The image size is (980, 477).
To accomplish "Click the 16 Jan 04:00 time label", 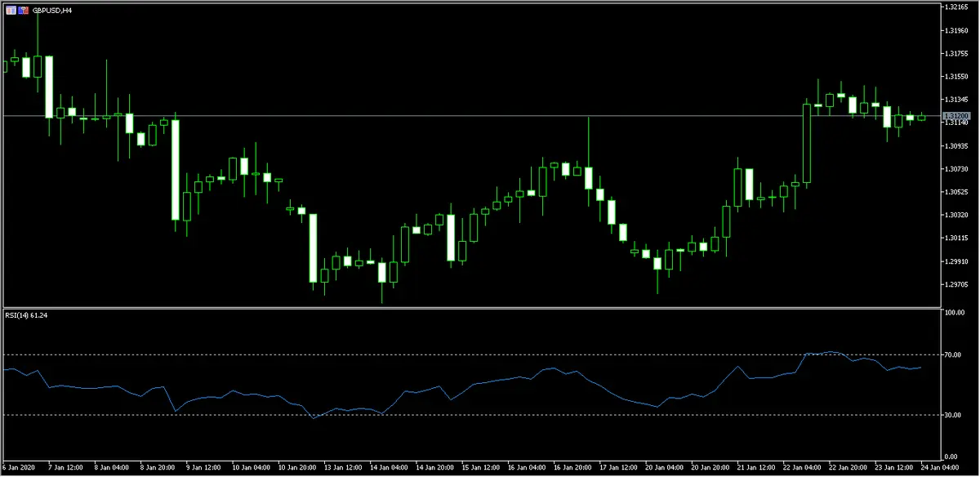I will pyautogui.click(x=528, y=468).
